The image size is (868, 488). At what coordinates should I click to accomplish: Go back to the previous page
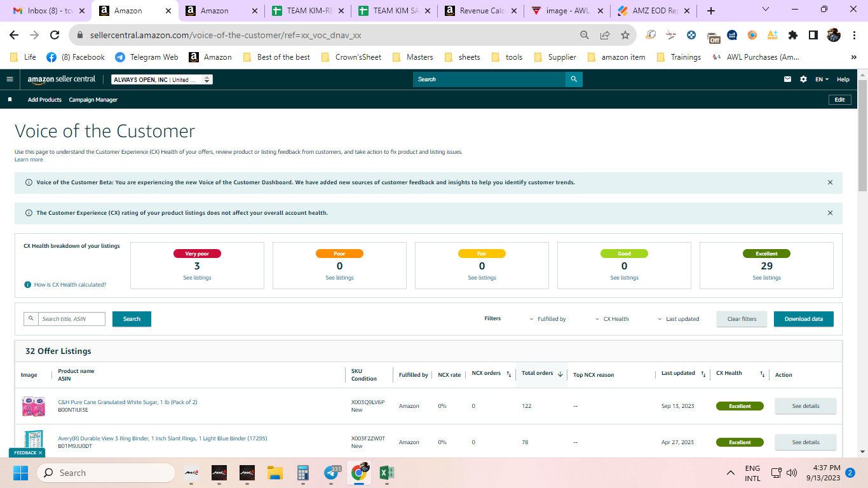[14, 36]
